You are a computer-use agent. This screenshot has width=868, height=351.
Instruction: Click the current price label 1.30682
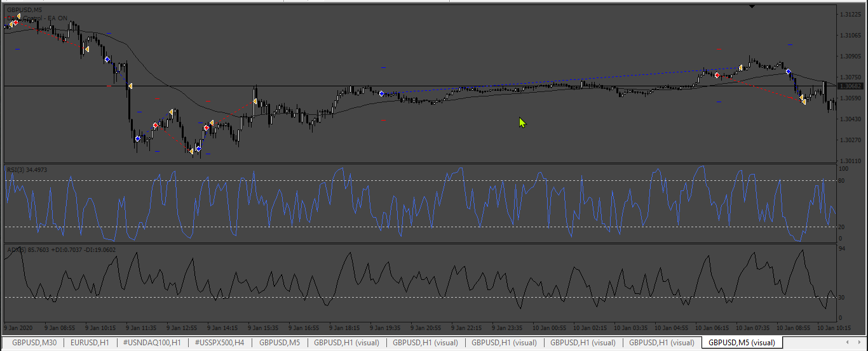[x=850, y=86]
